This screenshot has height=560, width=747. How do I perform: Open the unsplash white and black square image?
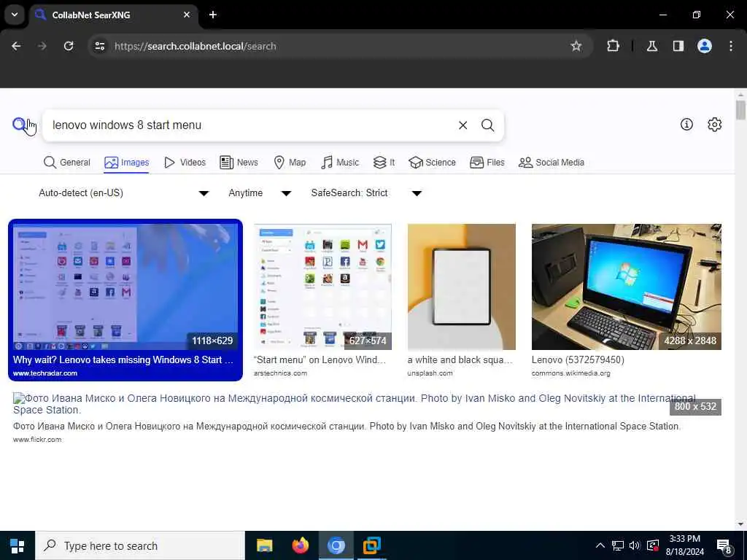tap(461, 287)
